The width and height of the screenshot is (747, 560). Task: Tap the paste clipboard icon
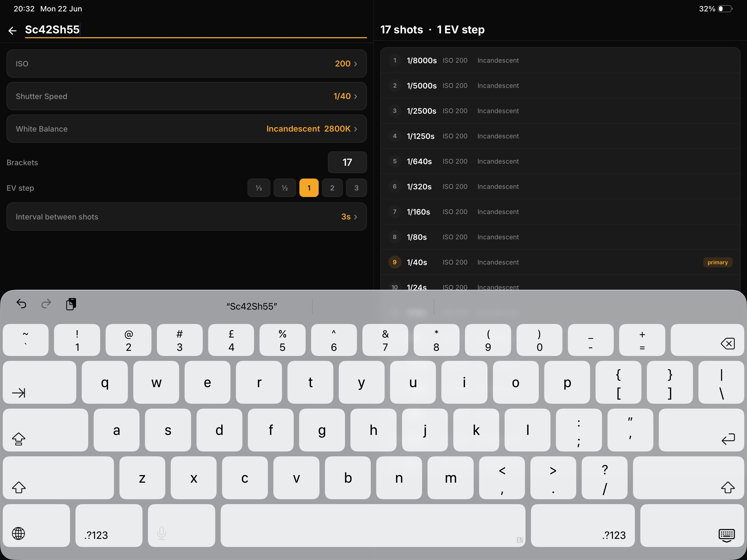pyautogui.click(x=71, y=304)
